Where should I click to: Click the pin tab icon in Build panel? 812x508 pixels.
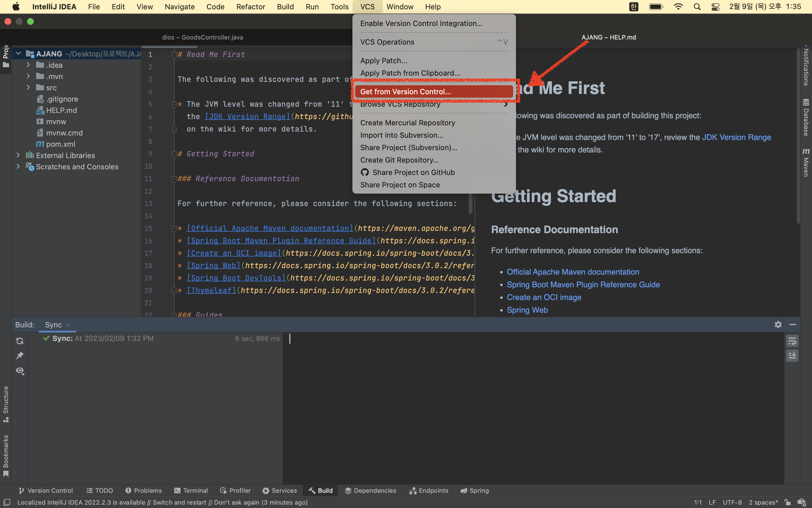click(x=19, y=356)
